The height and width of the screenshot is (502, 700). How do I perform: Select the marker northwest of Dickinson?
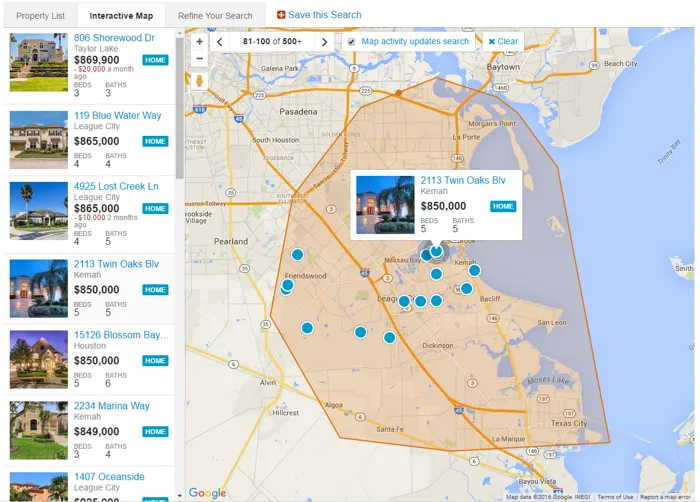click(389, 337)
